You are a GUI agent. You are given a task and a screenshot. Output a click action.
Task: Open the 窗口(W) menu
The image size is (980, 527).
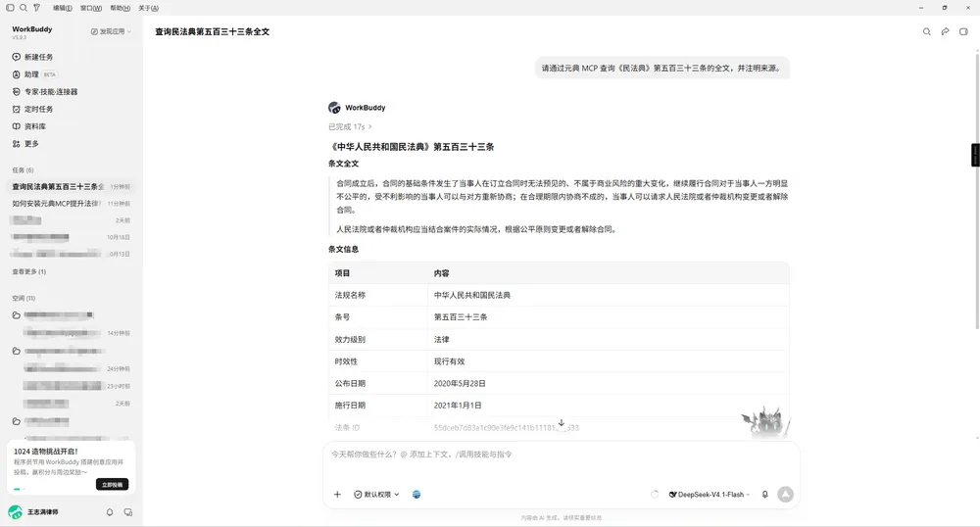(x=91, y=8)
